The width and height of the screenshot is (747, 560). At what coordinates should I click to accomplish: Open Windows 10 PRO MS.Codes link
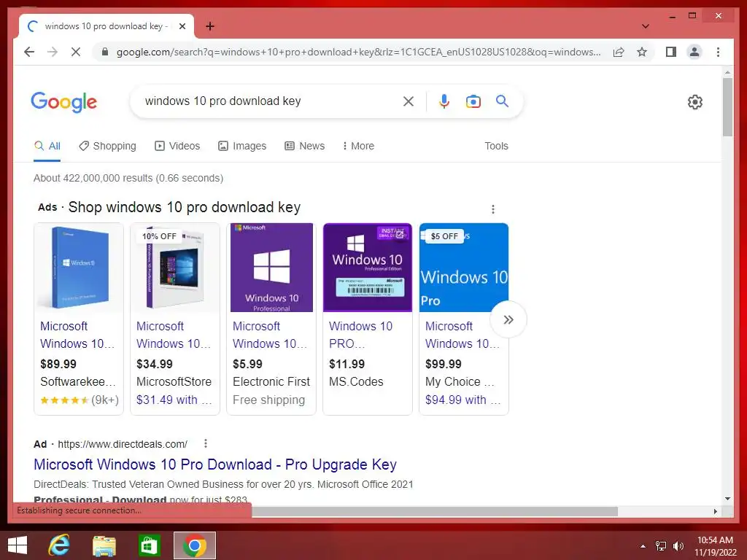[x=360, y=335]
